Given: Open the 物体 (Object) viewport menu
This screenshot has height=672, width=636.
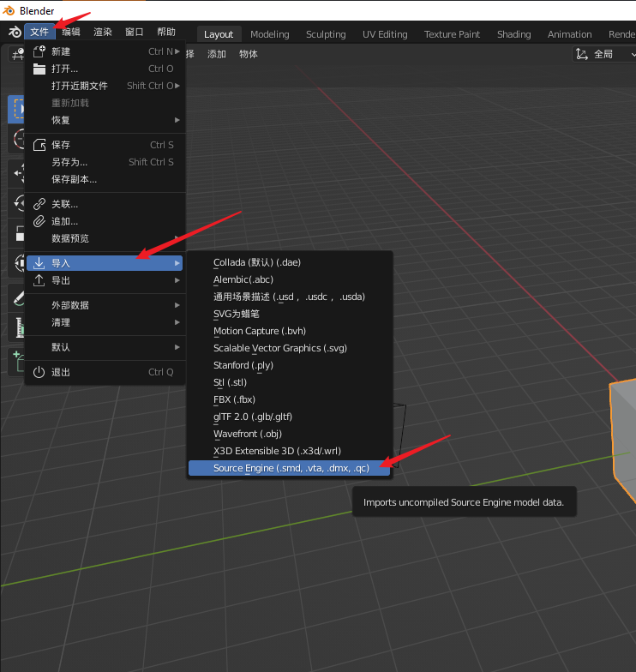Looking at the screenshot, I should (249, 54).
